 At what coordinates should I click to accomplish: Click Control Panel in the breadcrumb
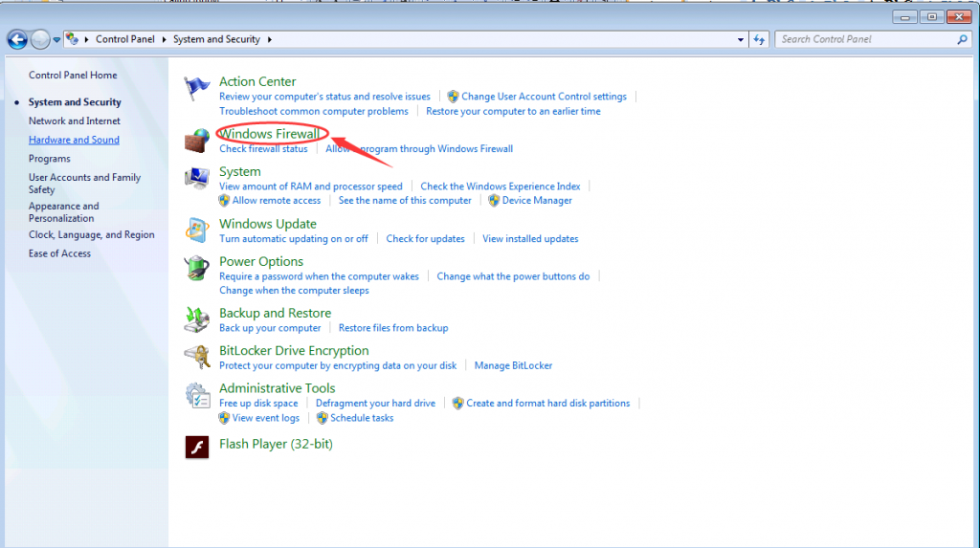[125, 39]
